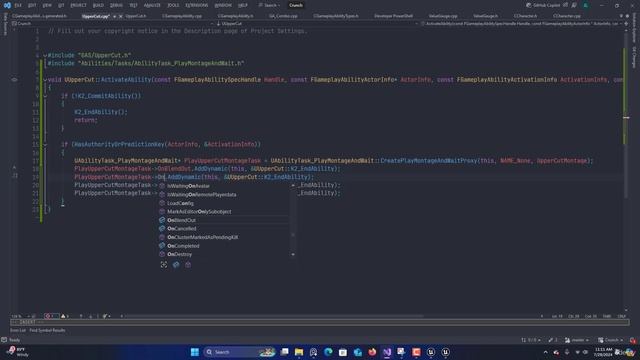Viewport: 640px width, 360px height.
Task: Select LoadConfig in IntelliSense list
Action: (x=224, y=203)
